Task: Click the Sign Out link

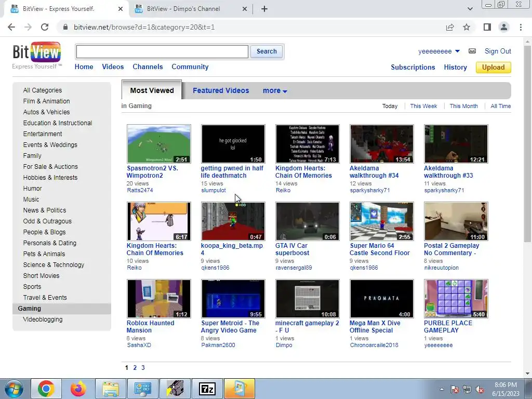Action: tap(498, 51)
